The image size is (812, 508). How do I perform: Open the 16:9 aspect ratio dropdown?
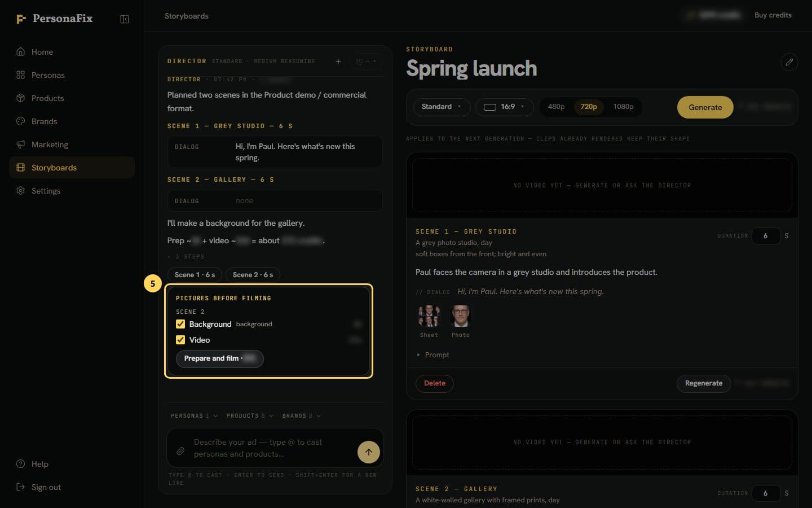pyautogui.click(x=505, y=107)
